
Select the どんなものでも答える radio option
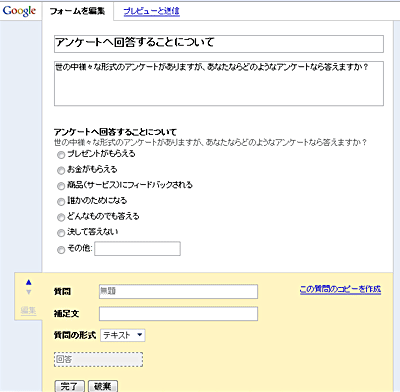click(61, 217)
